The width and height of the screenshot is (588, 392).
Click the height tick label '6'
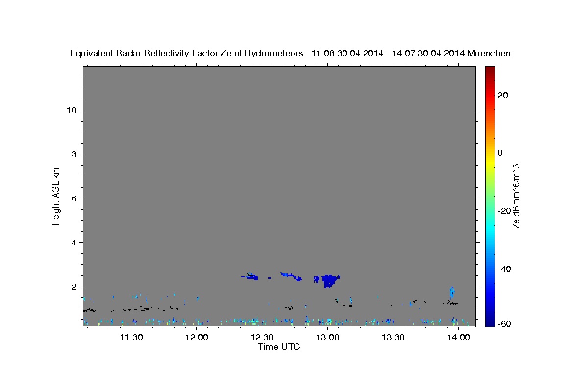pyautogui.click(x=74, y=198)
